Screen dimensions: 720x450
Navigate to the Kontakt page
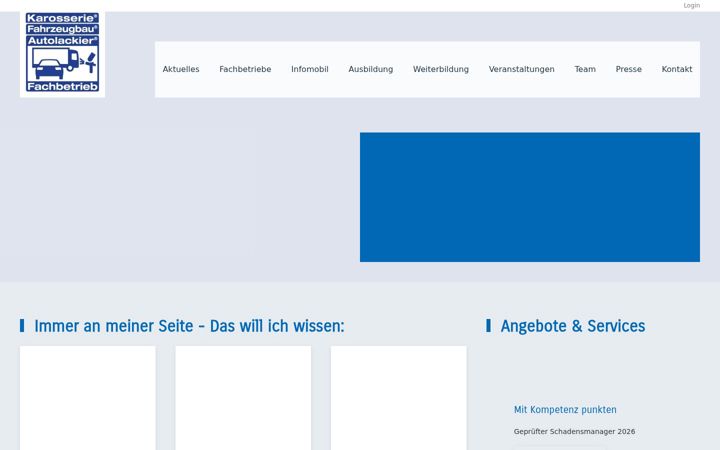pos(677,69)
